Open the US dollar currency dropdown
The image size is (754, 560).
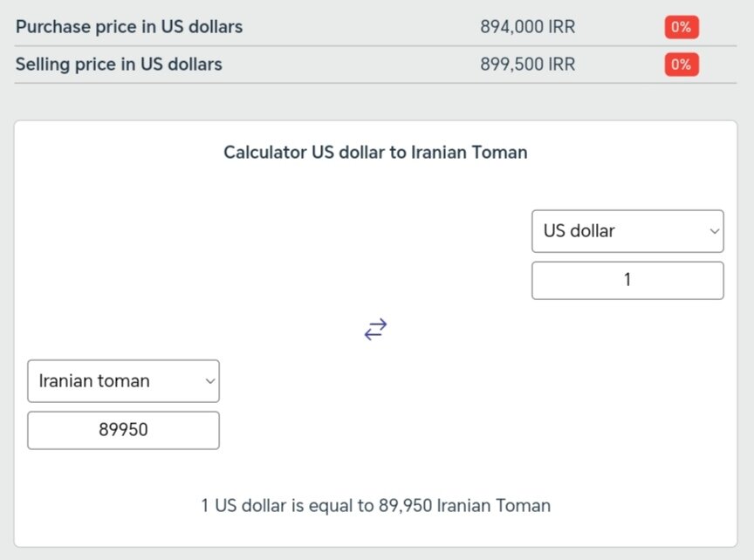point(627,231)
